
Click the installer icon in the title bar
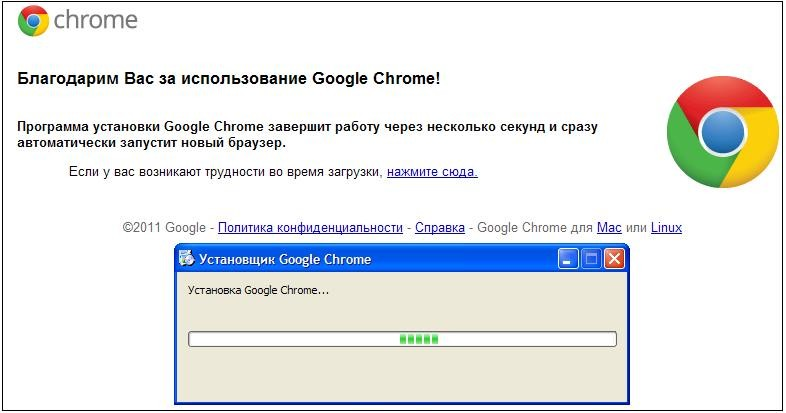[186, 258]
